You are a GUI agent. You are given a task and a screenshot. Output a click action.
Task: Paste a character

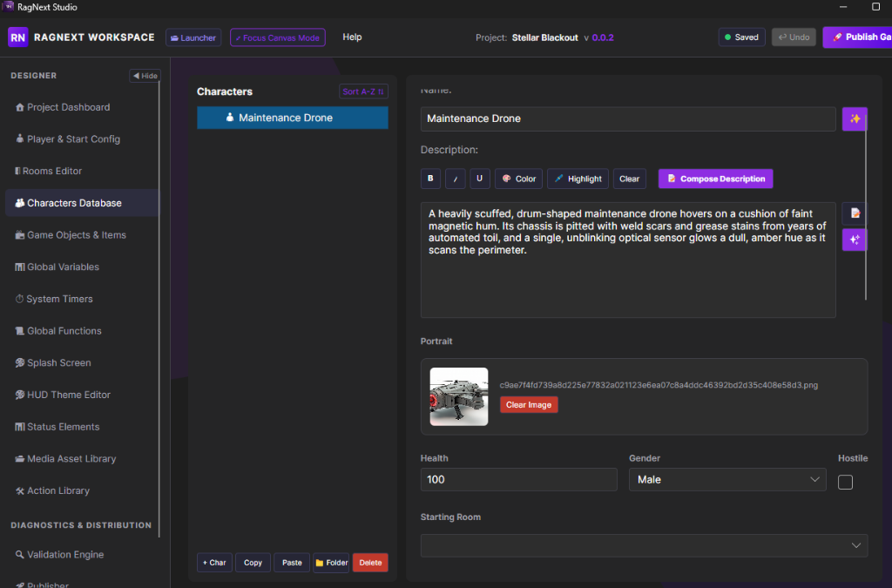coord(292,563)
